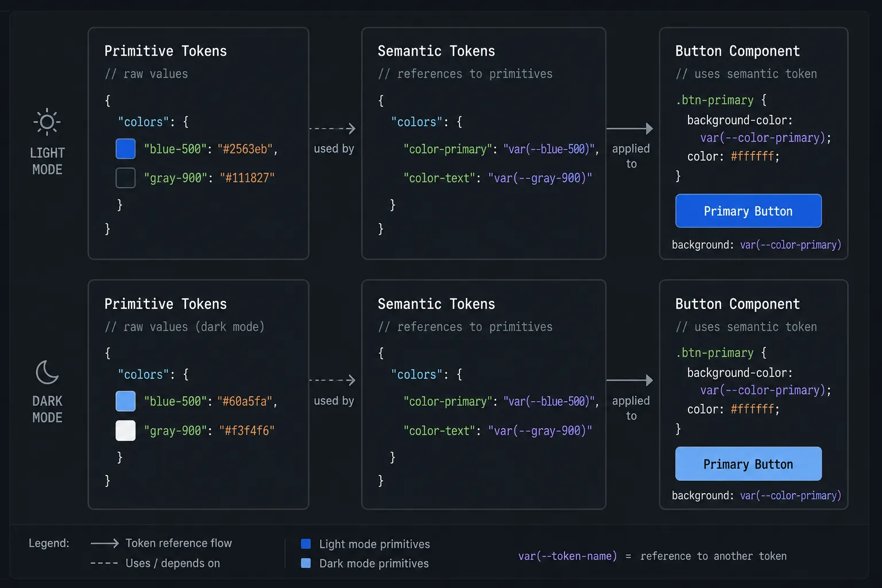Click the Dark mode primaries legend square

306,563
